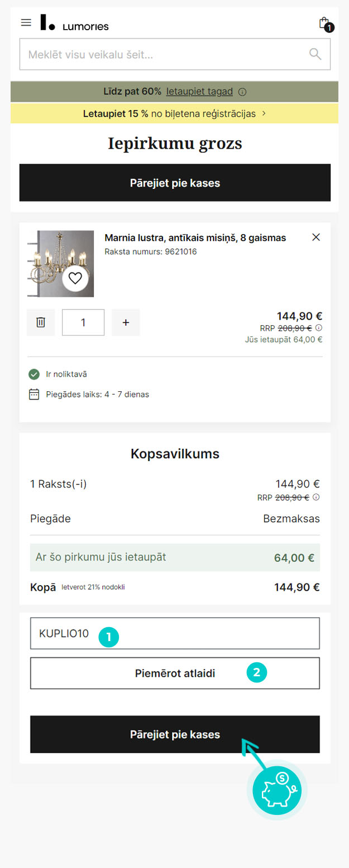The width and height of the screenshot is (349, 868).
Task: Click the quantity input box
Action: [x=83, y=322]
